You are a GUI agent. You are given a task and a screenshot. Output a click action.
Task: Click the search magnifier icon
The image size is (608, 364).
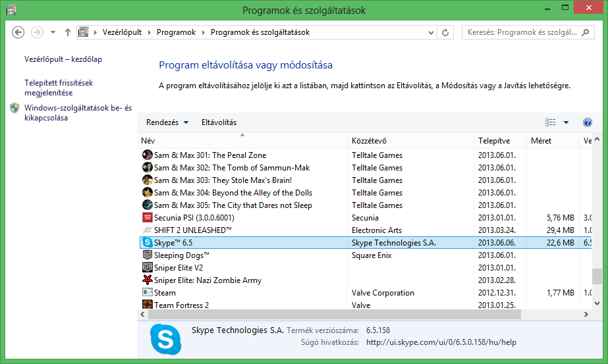click(x=586, y=32)
